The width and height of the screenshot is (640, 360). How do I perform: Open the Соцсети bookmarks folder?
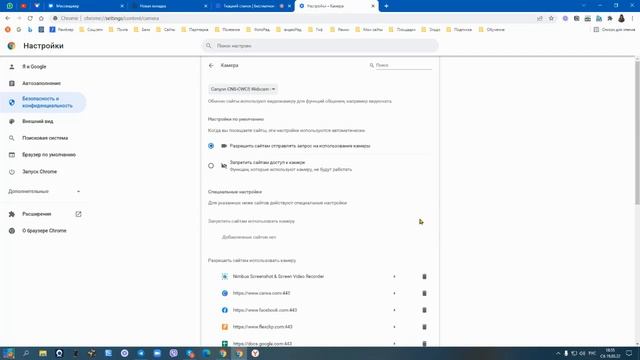tap(91, 29)
